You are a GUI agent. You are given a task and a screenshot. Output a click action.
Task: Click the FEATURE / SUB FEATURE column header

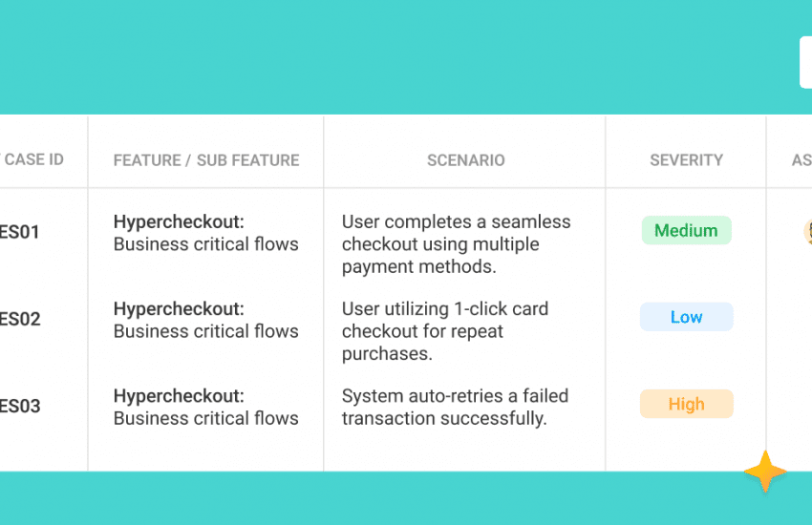[x=206, y=160]
